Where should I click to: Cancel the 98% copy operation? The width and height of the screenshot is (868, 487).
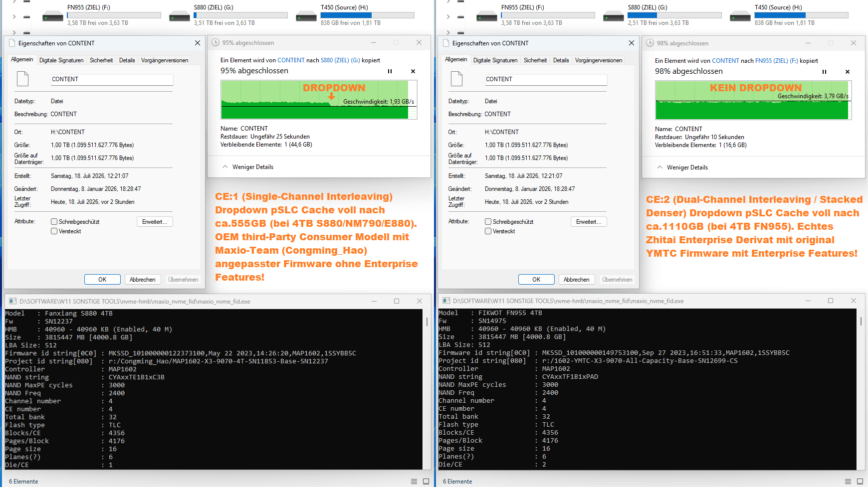point(848,72)
